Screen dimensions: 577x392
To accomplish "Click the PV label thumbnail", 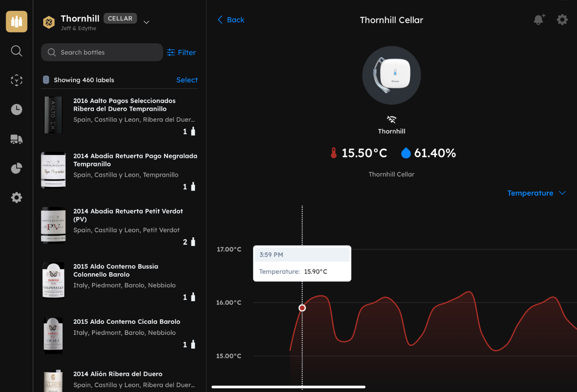I will (53, 225).
